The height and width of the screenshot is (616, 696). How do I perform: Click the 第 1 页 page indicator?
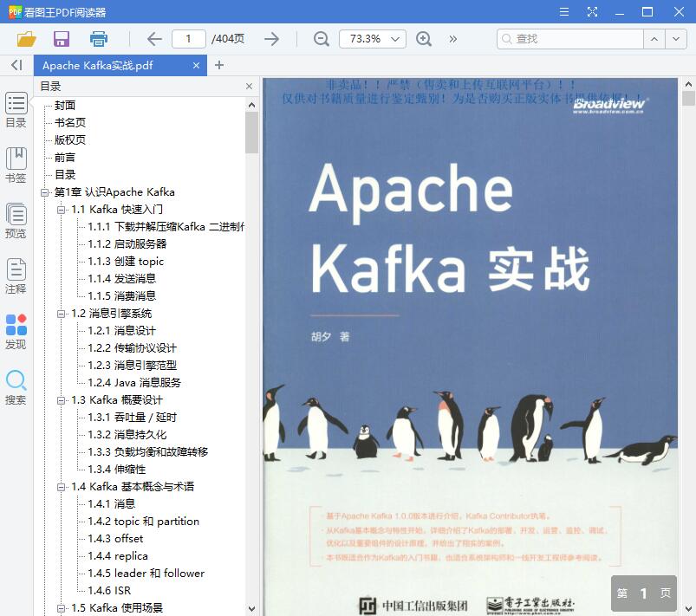tap(644, 593)
